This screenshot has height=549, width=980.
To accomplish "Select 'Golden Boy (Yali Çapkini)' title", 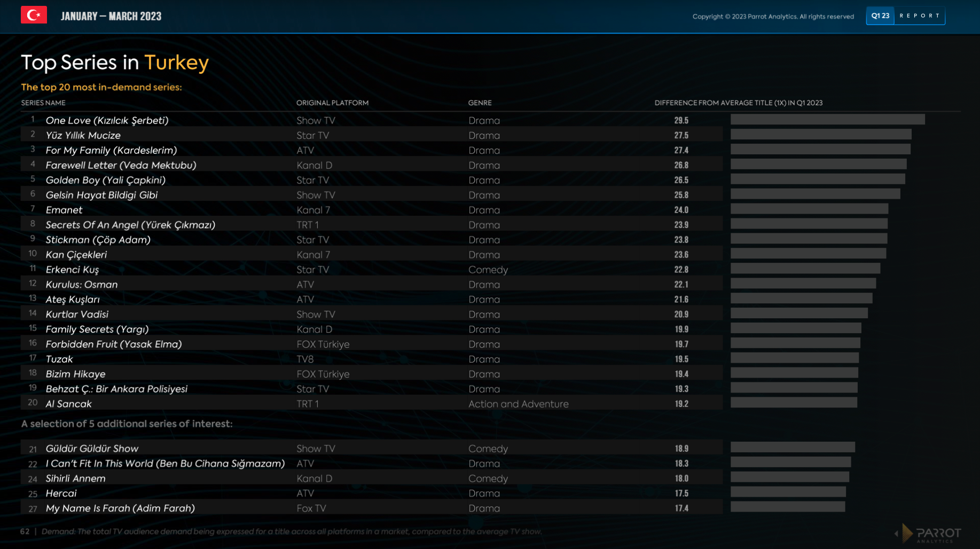I will coord(106,181).
